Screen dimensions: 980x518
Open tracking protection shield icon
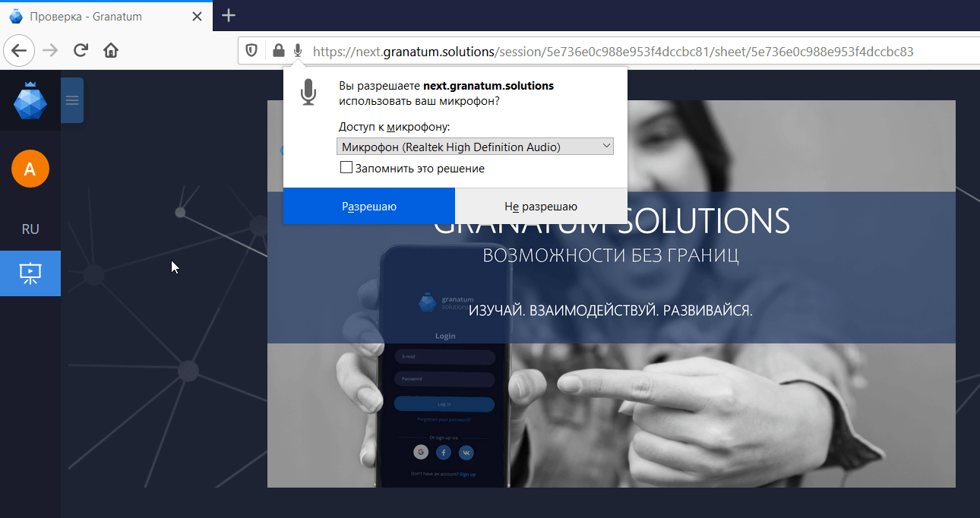251,51
